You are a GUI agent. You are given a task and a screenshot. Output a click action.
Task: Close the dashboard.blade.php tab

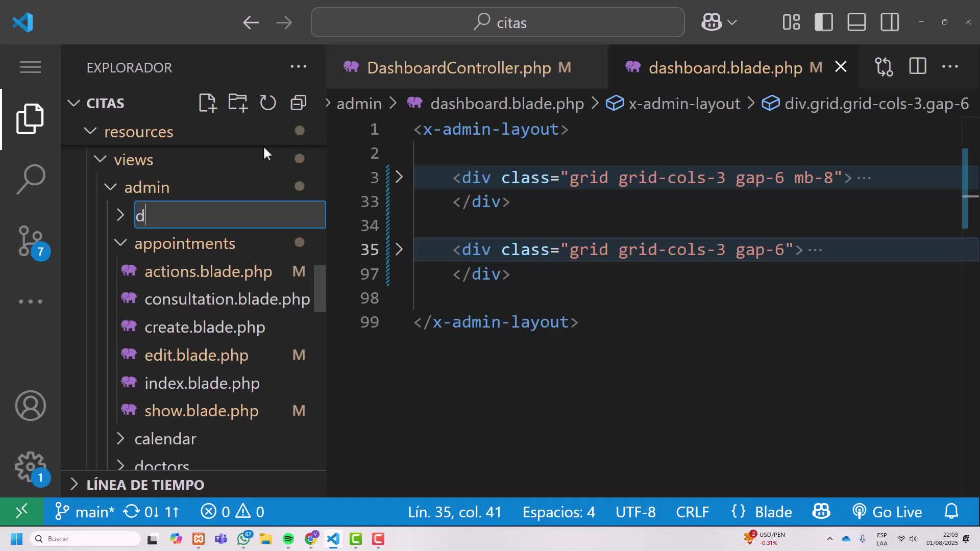click(841, 67)
